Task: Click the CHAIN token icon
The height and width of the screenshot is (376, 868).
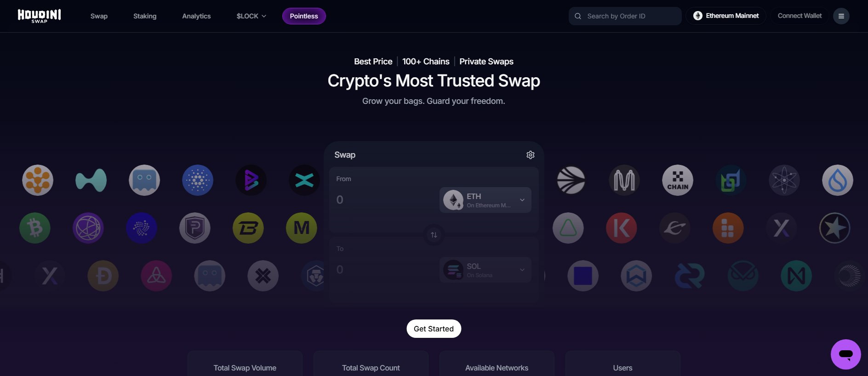Action: [x=678, y=180]
